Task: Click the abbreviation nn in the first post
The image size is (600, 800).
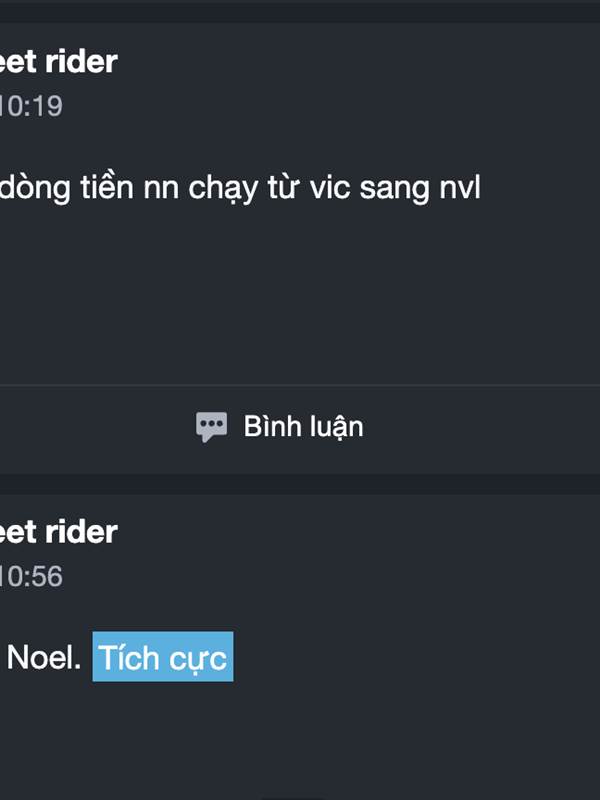Action: pyautogui.click(x=161, y=187)
